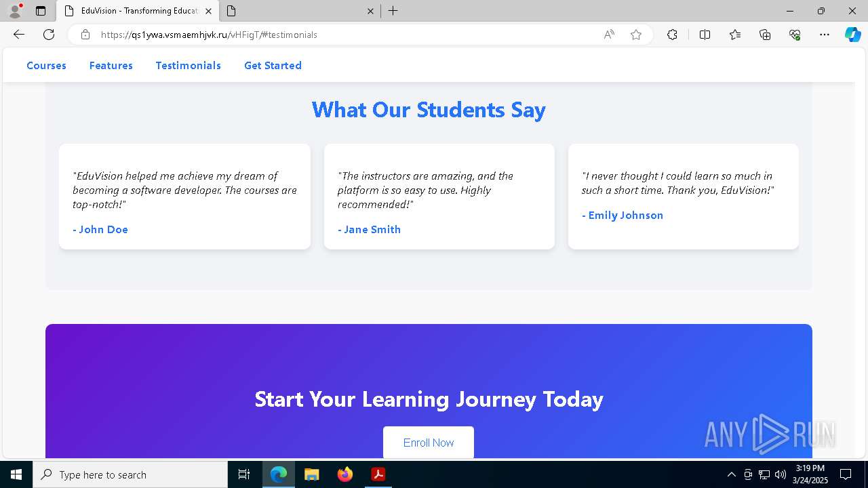
Task: Open Adobe Acrobat taskbar icon
Action: 378,474
